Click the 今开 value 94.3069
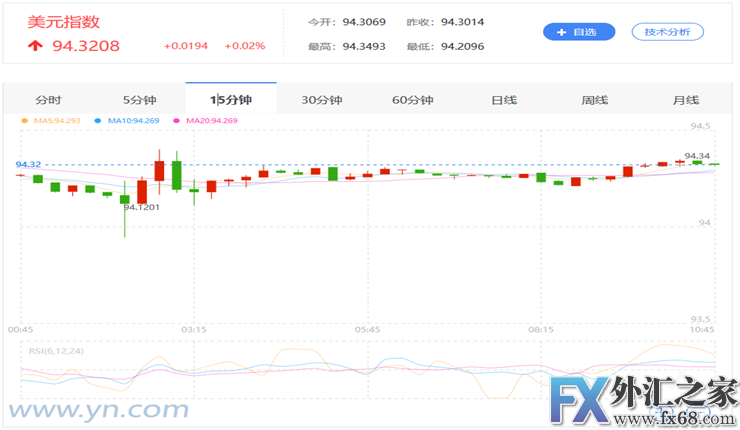The image size is (740, 430). pyautogui.click(x=364, y=22)
